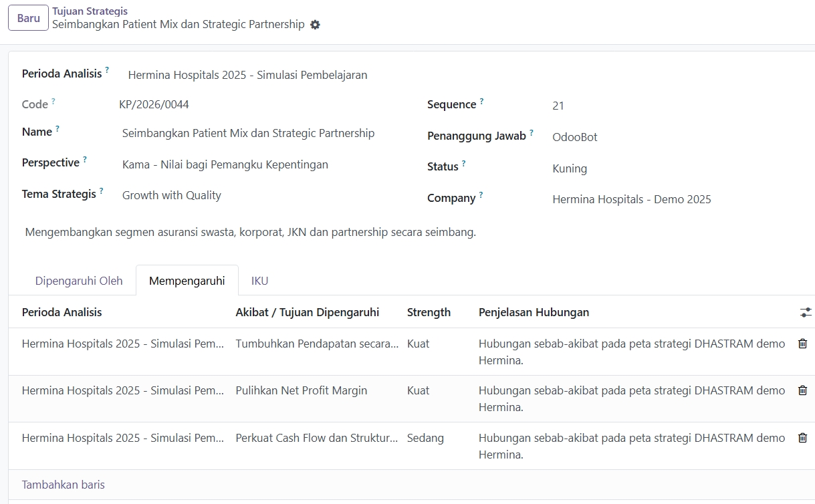
Task: Sort table by the Strength column header
Action: 429,312
